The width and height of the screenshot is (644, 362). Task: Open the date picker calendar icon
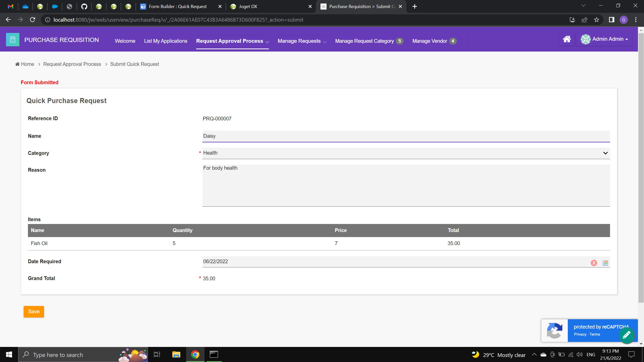605,263
